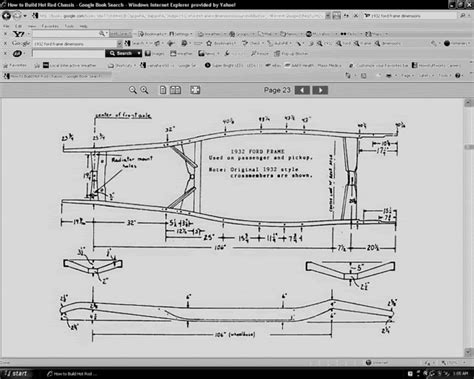Viewport: 474px width, 379px height.
Task: Click the black Search button
Action: (x=121, y=53)
